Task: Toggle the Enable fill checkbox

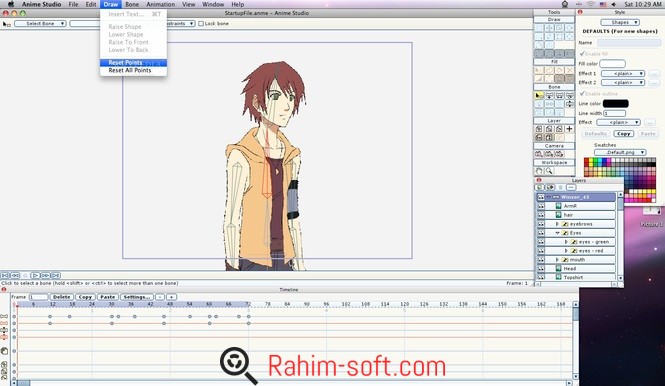Action: (x=582, y=54)
